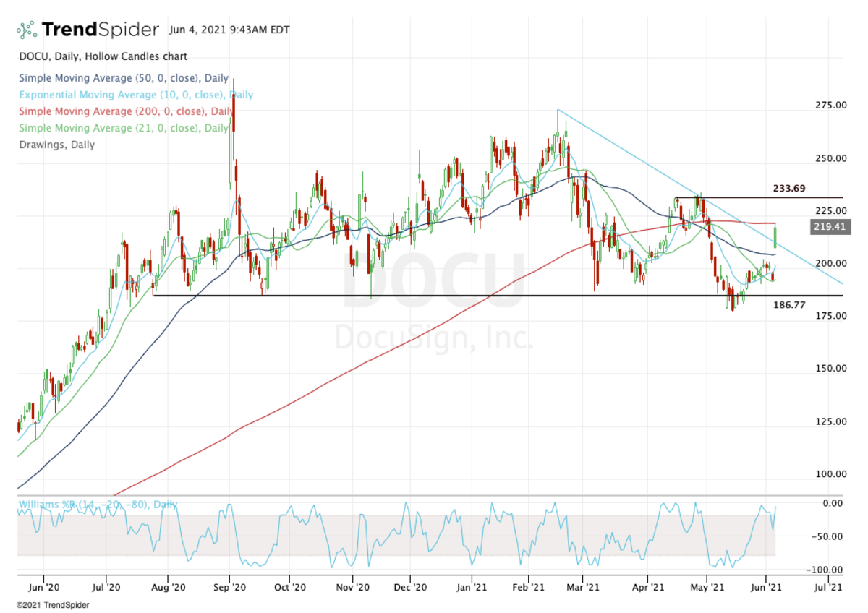Click the Feb '21 date axis label
The height and width of the screenshot is (613, 868).
tap(528, 589)
